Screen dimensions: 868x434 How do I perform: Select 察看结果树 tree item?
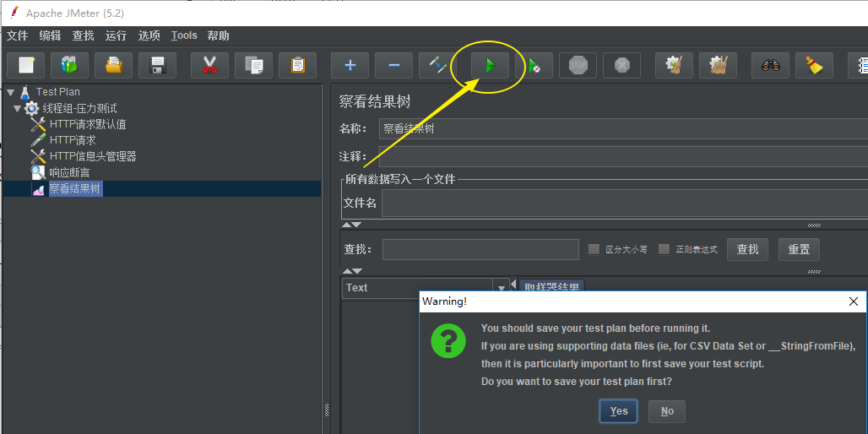coord(75,189)
